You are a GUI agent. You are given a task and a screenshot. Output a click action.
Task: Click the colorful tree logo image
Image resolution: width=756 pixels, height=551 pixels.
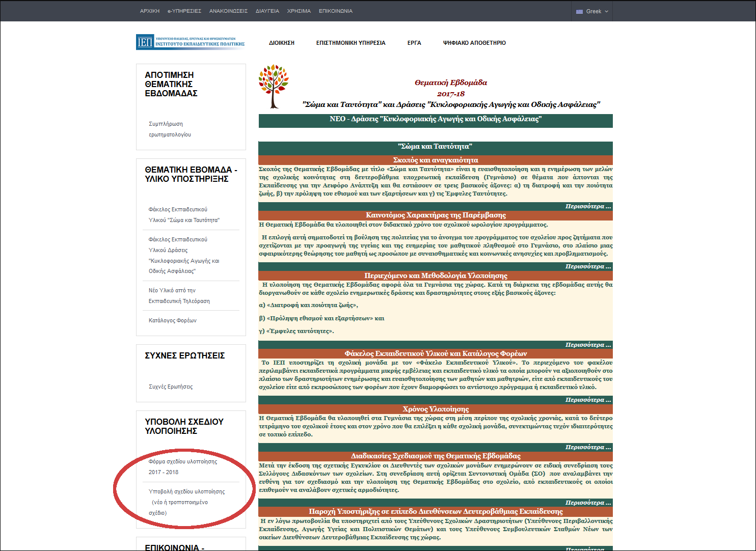(274, 87)
